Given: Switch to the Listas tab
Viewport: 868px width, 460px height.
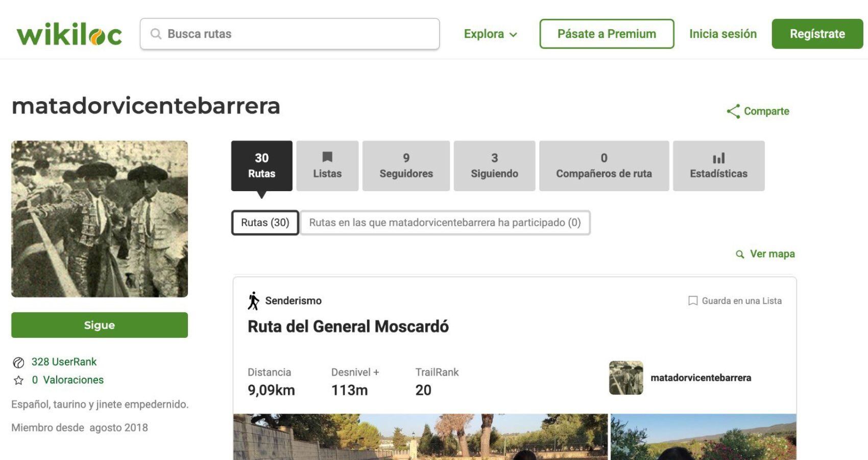Looking at the screenshot, I should (327, 166).
